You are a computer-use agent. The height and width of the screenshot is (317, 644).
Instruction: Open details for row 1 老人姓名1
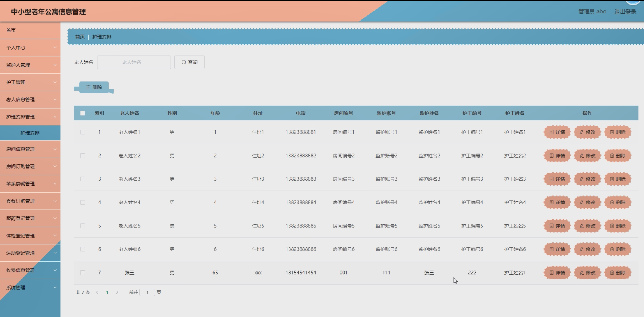tap(557, 132)
